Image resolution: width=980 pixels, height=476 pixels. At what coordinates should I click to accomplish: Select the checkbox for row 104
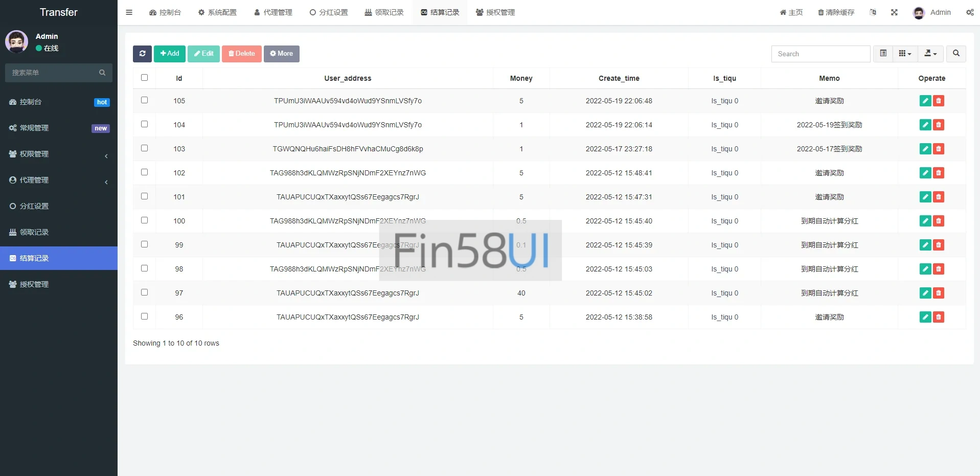coord(144,124)
